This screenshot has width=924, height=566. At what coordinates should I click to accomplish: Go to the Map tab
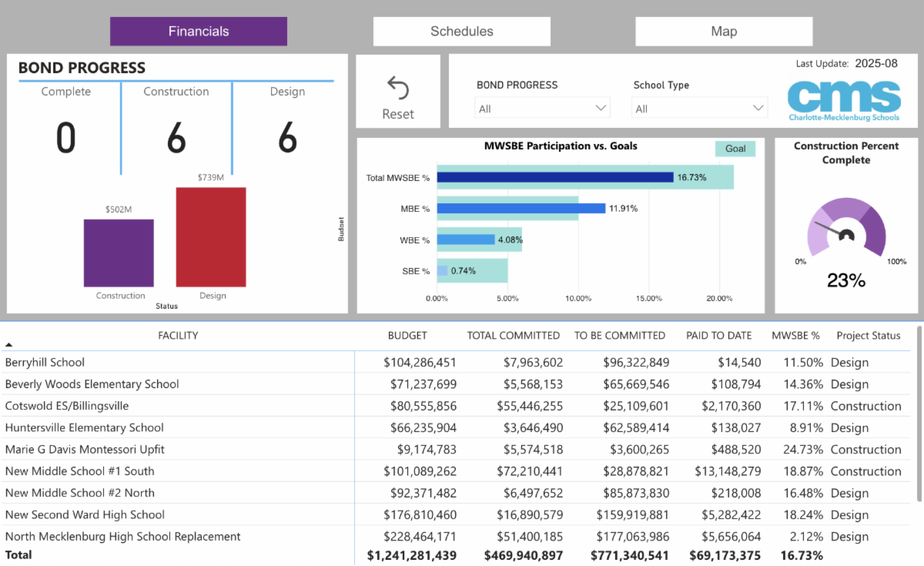(x=723, y=32)
